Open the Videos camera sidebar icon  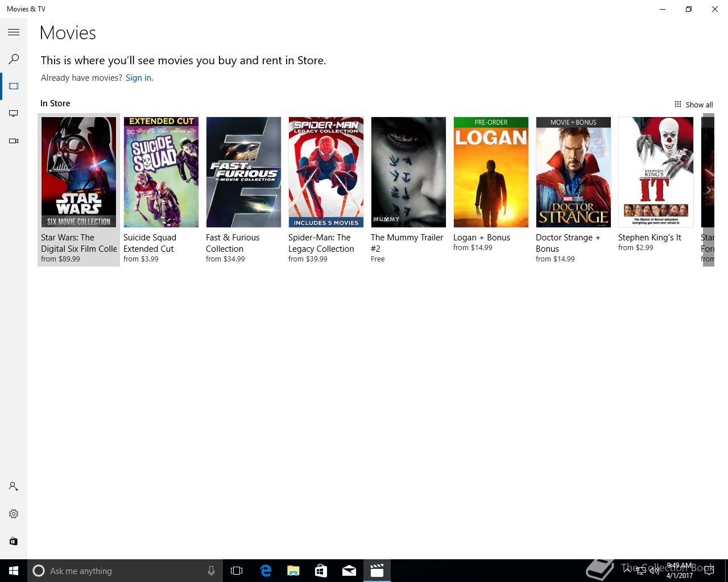(14, 141)
